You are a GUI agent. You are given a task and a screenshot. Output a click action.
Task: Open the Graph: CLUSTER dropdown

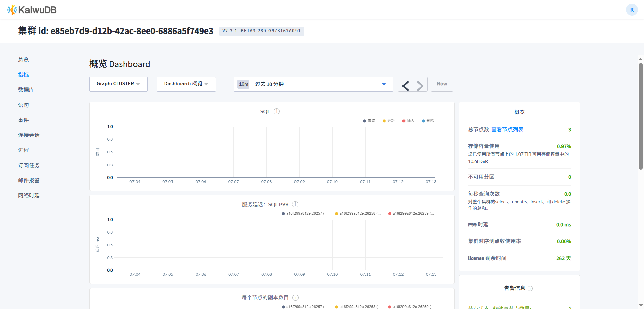[118, 84]
